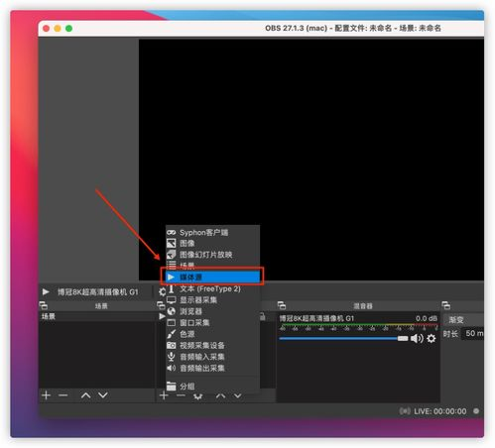The width and height of the screenshot is (495, 448).
Task: Select the 场景 row in scenes list
Action: pos(96,316)
